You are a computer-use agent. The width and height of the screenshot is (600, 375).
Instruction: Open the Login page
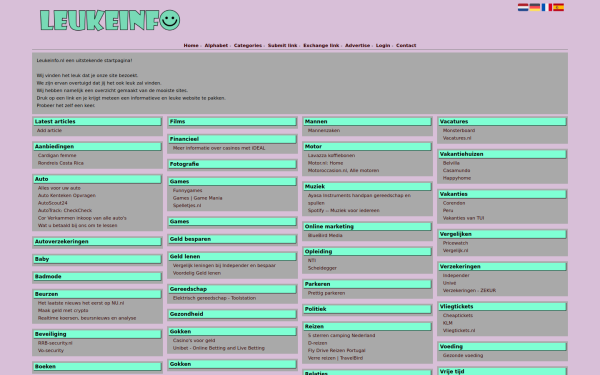[x=383, y=46]
